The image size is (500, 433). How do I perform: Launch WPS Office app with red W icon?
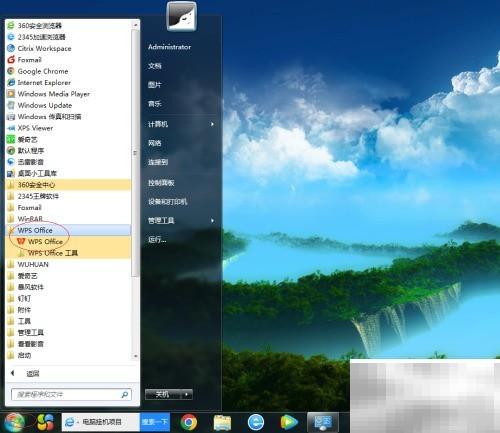pos(40,241)
